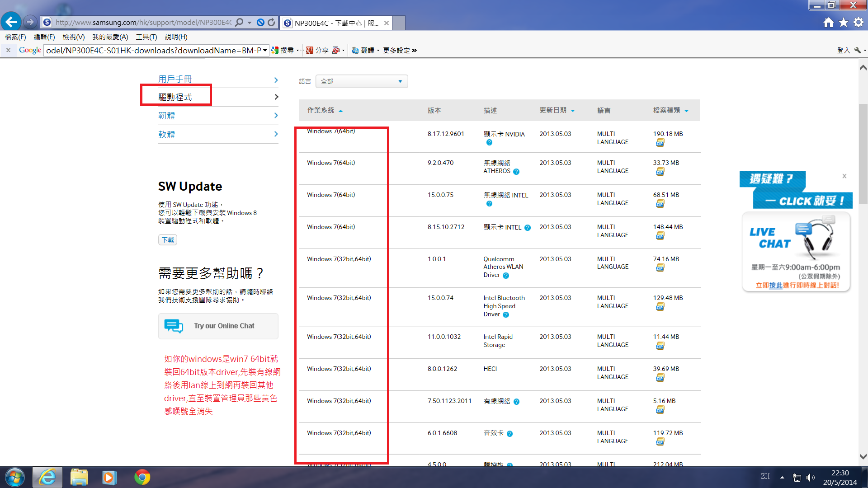
Task: Open File Explorer from taskbar
Action: [x=79, y=477]
